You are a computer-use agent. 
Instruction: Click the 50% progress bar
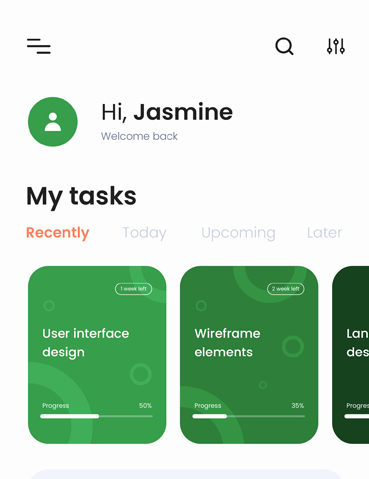pyautogui.click(x=96, y=416)
